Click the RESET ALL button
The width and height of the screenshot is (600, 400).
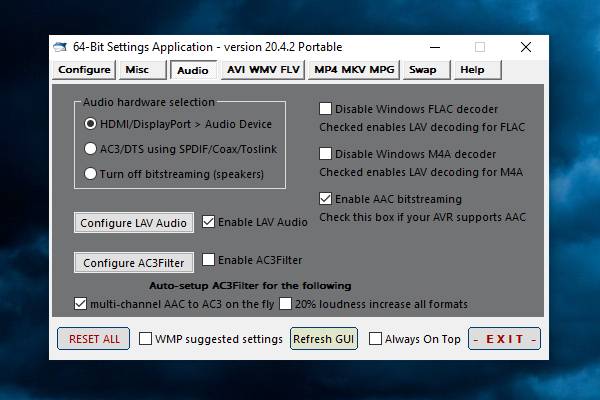point(94,339)
